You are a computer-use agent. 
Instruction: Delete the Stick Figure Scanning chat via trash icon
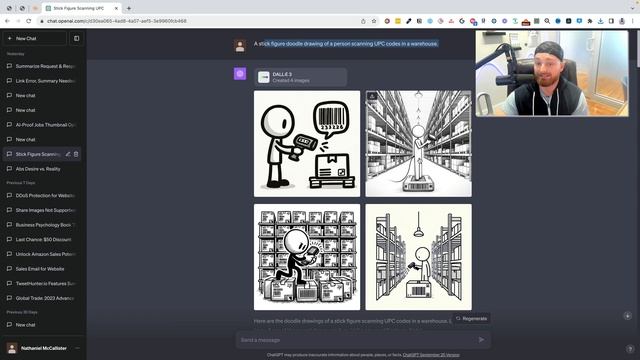[76, 154]
